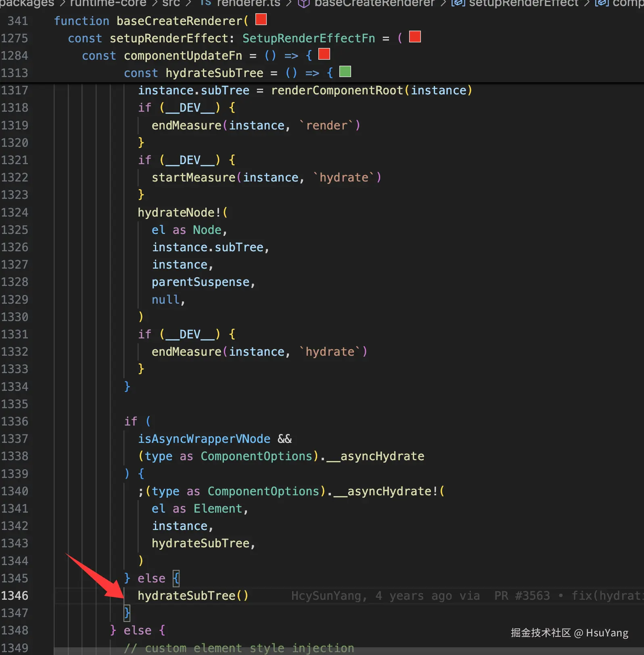Click red marker on componentUpdateFn sticky line
Image resolution: width=644 pixels, height=655 pixels.
click(324, 54)
